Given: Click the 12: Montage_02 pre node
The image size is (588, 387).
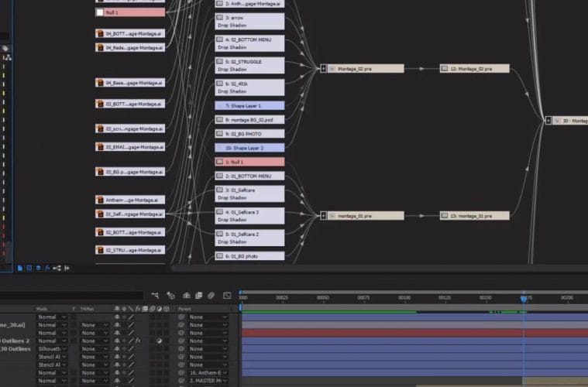Looking at the screenshot, I should (x=474, y=68).
